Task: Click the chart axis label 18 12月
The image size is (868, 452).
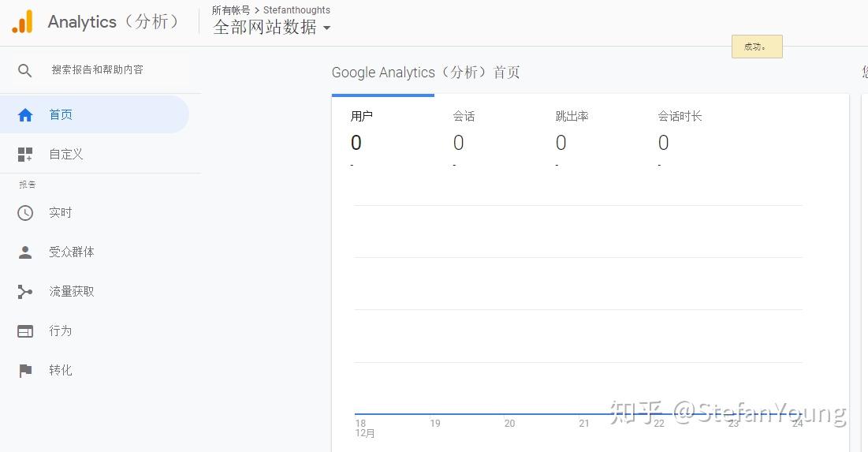Action: click(364, 428)
